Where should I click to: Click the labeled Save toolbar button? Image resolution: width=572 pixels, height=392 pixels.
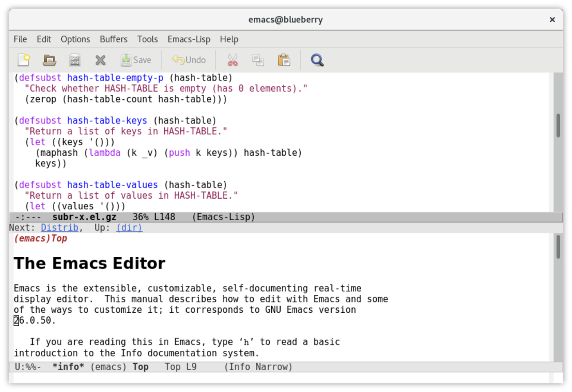click(x=136, y=60)
